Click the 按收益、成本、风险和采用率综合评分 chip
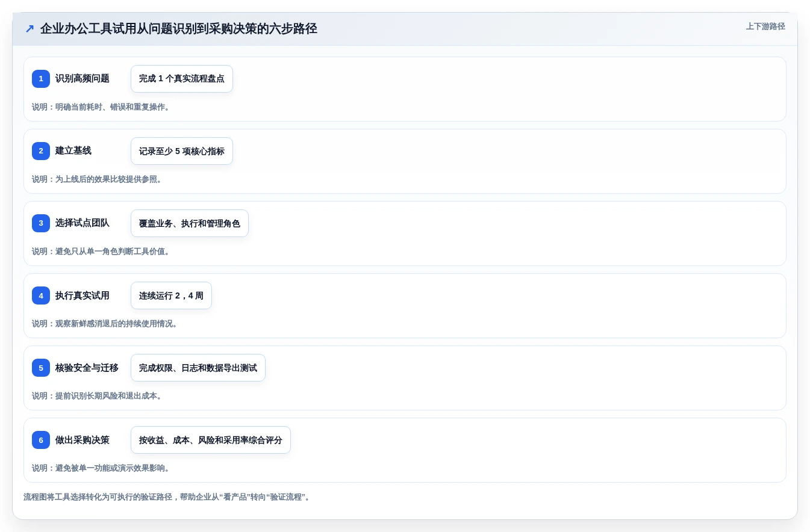Image resolution: width=810 pixels, height=532 pixels. coord(211,440)
